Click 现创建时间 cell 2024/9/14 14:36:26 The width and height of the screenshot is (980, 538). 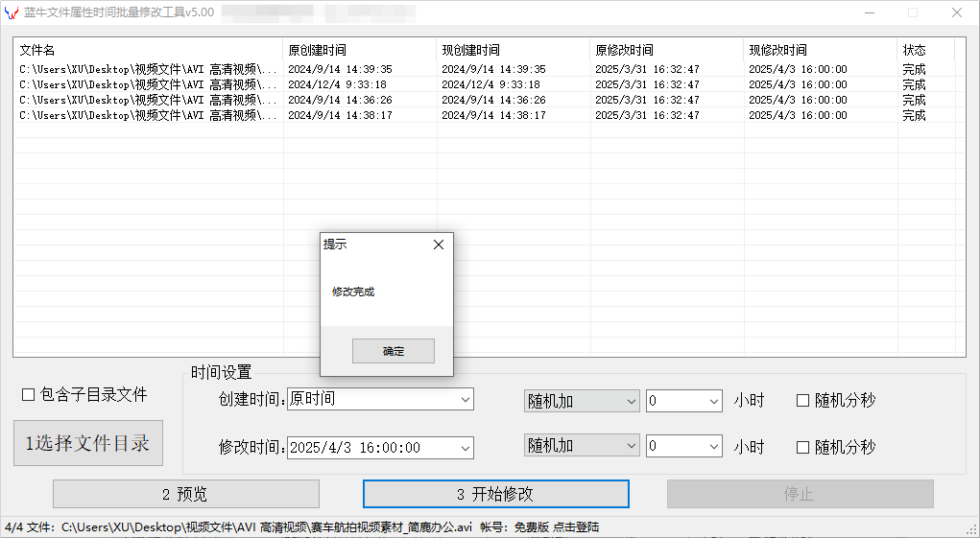[x=493, y=100]
